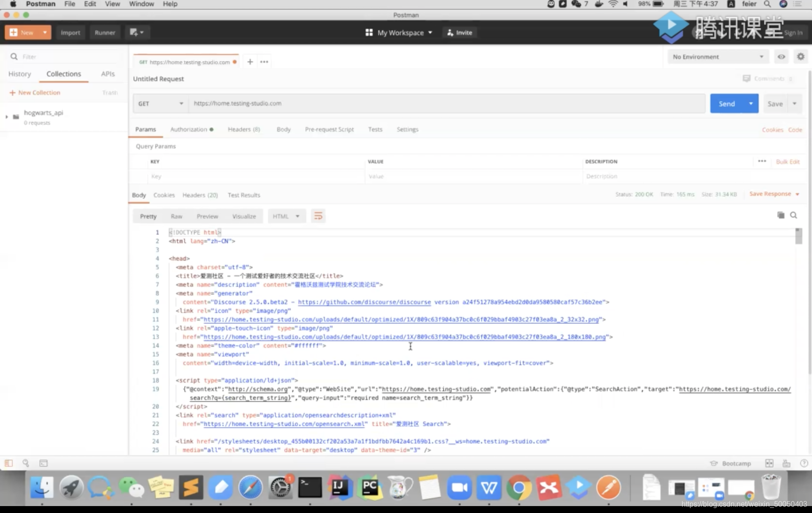Open the Save Response dropdown

click(774, 194)
